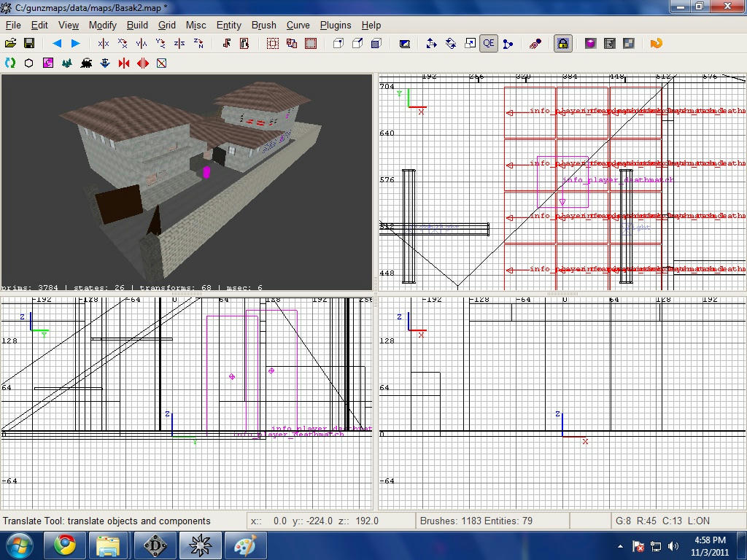Open the Brush menu
747x560 pixels.
click(x=263, y=25)
